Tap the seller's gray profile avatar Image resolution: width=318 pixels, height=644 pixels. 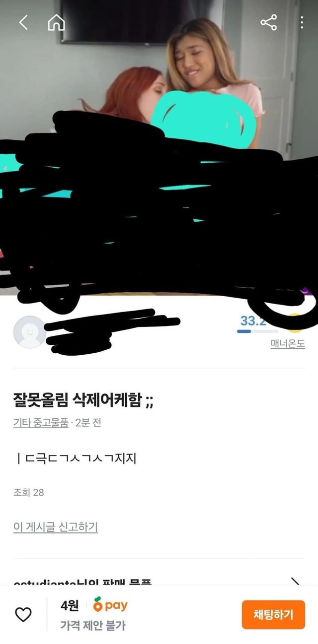pyautogui.click(x=30, y=332)
